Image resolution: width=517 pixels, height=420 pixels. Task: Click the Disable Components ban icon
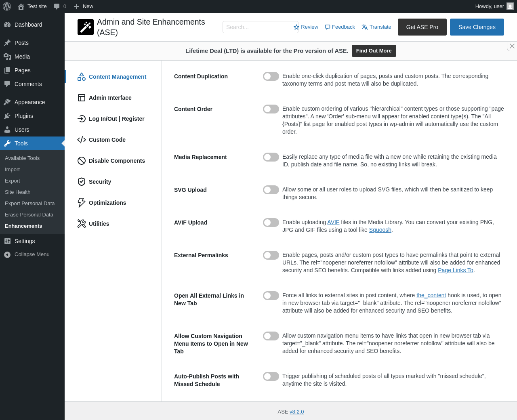82,161
